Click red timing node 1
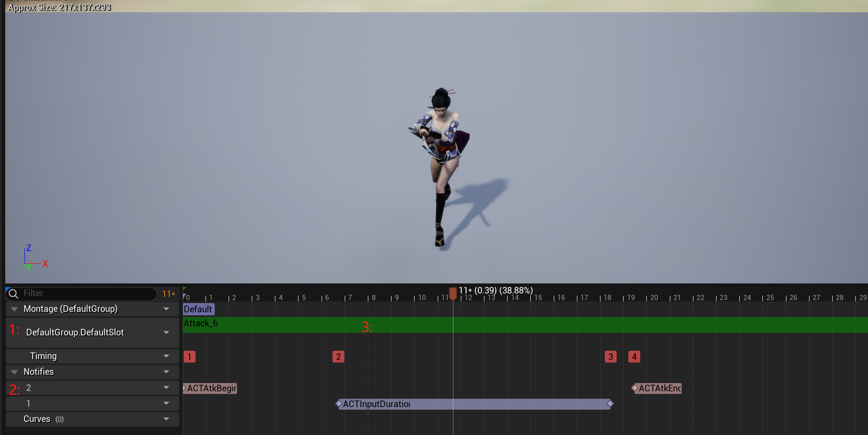This screenshot has width=868, height=435. click(189, 357)
